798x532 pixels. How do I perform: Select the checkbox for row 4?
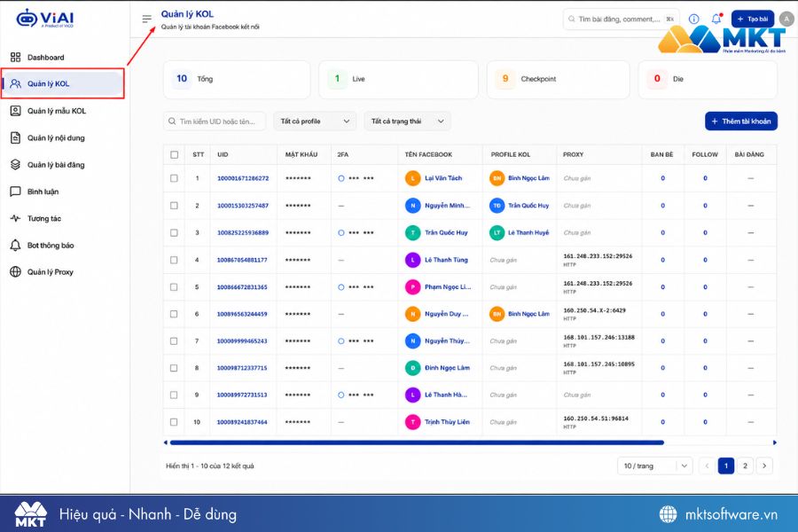tap(174, 260)
